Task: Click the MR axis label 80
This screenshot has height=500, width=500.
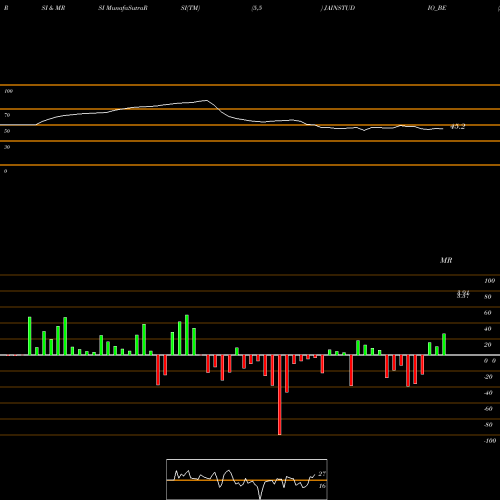Action: click(488, 297)
